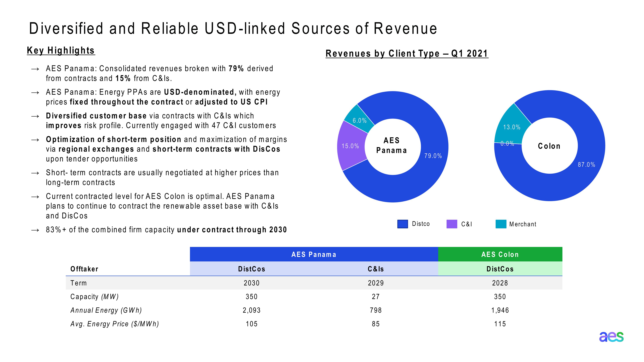Viewport: 644px width, 362px height.
Task: Click the 'Term' row label
Action: (x=79, y=283)
